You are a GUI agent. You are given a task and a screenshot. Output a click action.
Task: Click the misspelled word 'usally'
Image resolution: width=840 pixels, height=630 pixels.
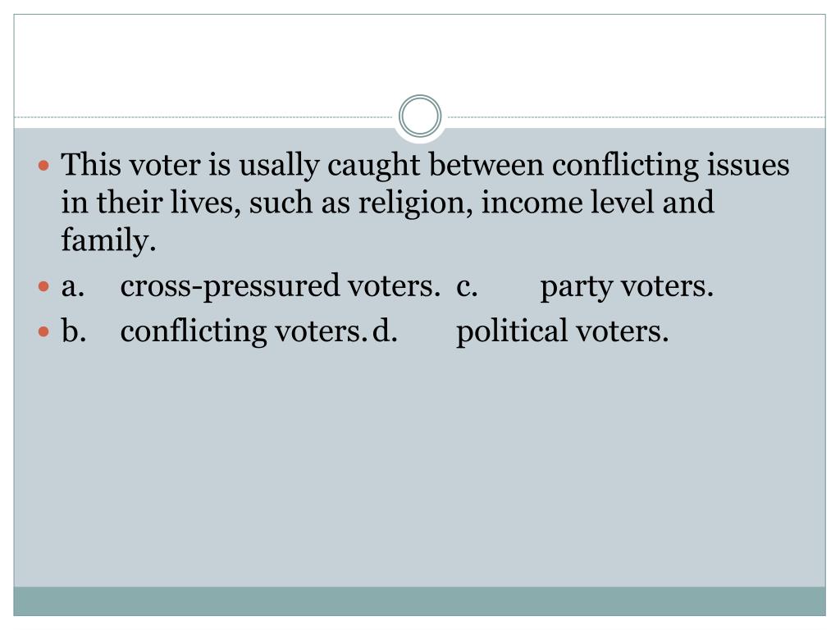279,166
